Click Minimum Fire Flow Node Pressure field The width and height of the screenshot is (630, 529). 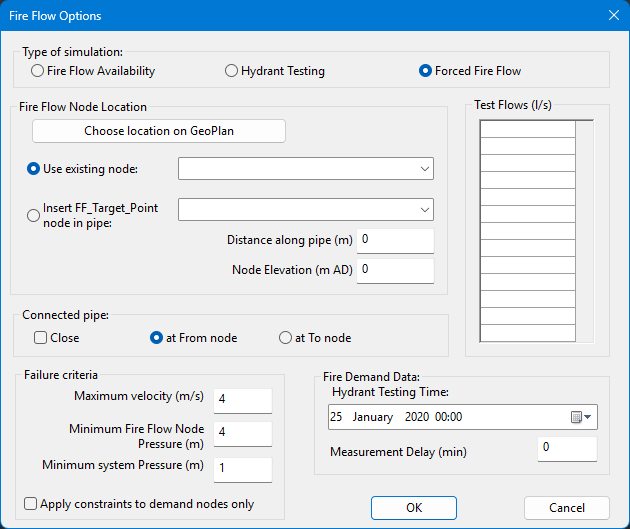pos(242,434)
